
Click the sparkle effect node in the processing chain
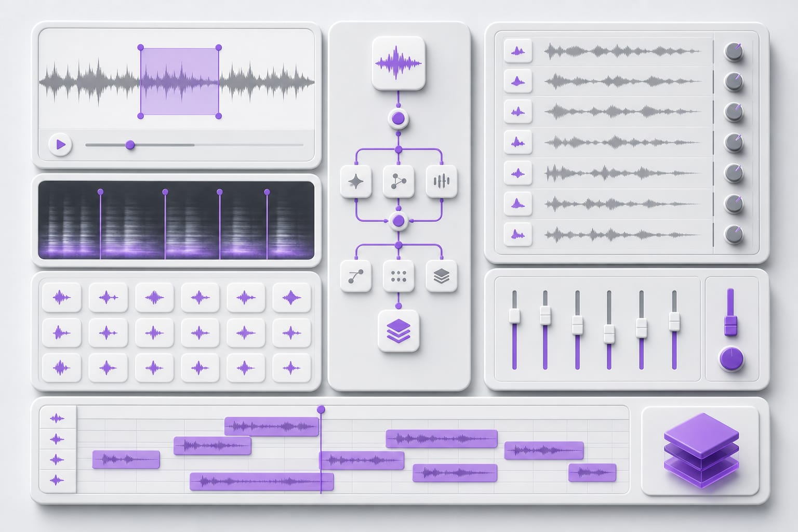click(356, 181)
